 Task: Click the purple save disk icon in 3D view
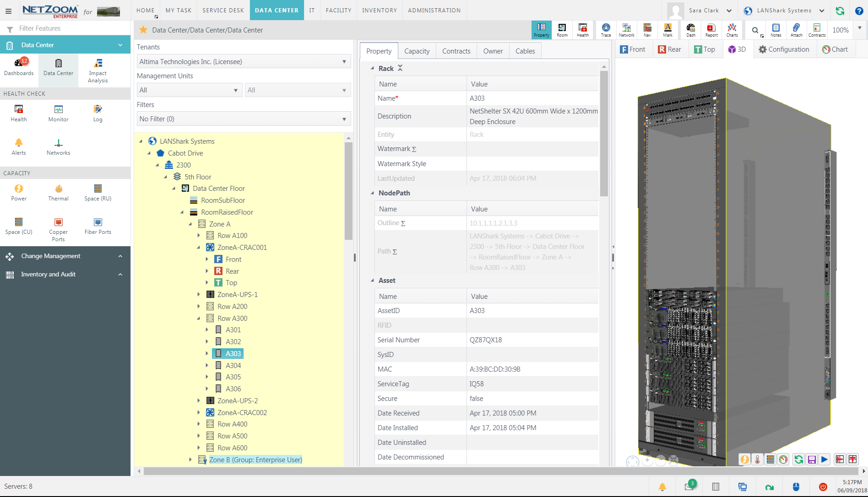tap(812, 459)
